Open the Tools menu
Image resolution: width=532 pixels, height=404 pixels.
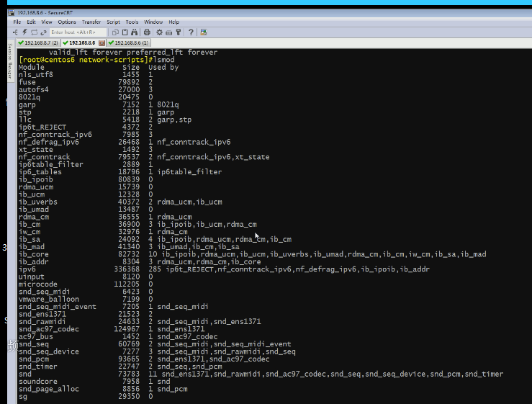132,22
